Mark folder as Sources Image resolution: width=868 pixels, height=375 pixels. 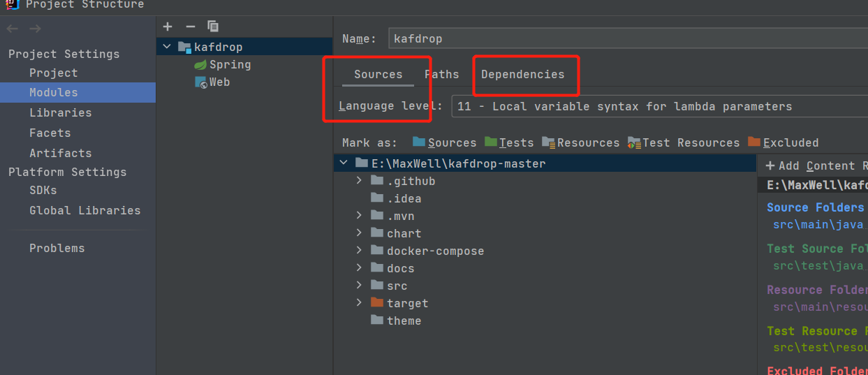coord(444,142)
